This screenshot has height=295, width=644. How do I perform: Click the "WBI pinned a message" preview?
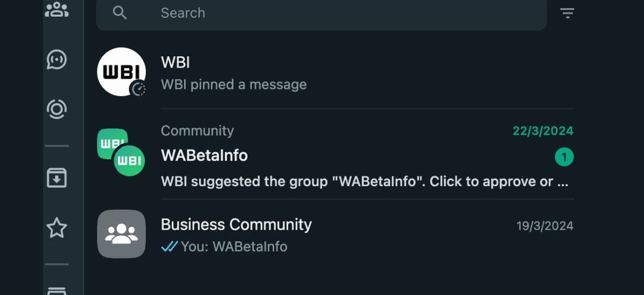[234, 85]
